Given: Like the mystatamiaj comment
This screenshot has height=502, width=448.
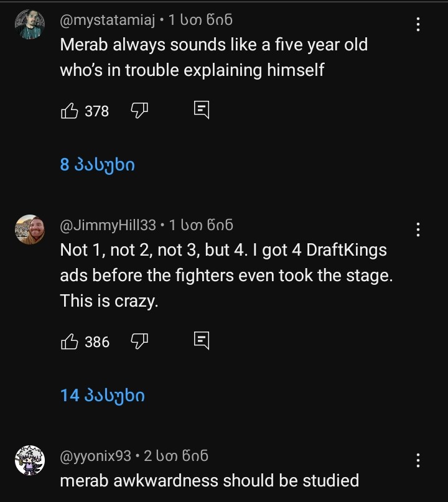Looking at the screenshot, I should (x=69, y=111).
